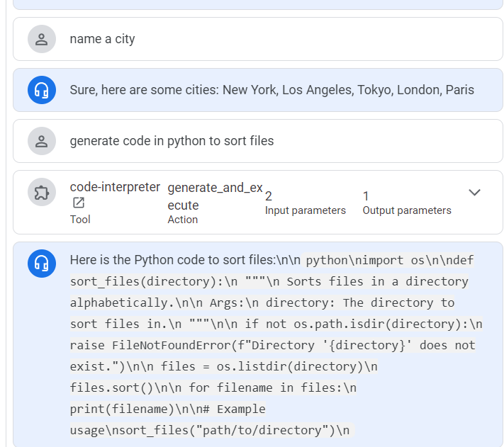This screenshot has width=504, height=447.
Task: Click the 'print(filename)' code line
Action: 168,409
